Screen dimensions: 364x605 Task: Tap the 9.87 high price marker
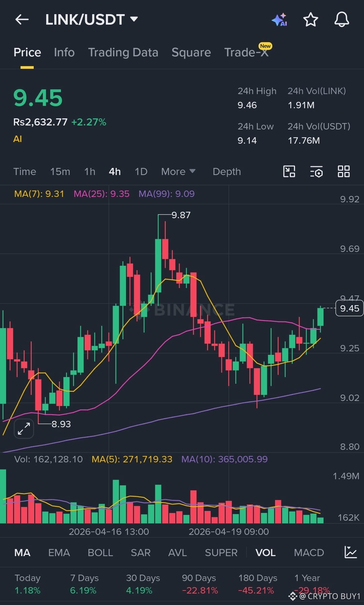tap(181, 215)
